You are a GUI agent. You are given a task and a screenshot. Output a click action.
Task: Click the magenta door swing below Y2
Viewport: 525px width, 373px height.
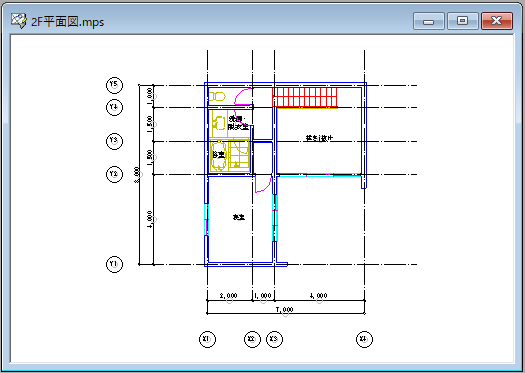pos(263,184)
